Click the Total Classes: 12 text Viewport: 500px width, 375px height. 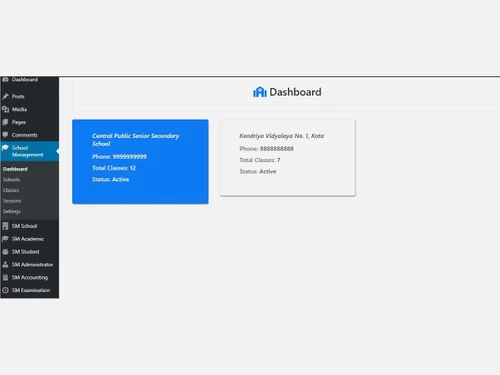[x=114, y=168]
